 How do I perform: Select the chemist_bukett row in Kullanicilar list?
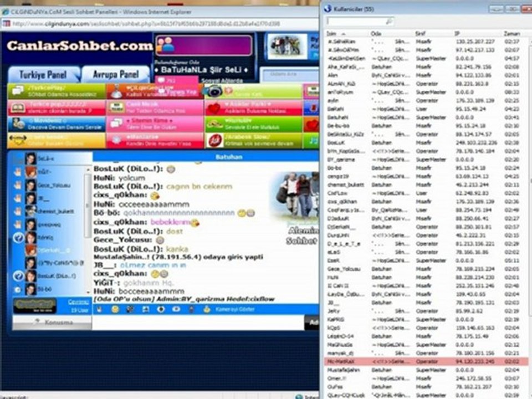click(x=426, y=185)
